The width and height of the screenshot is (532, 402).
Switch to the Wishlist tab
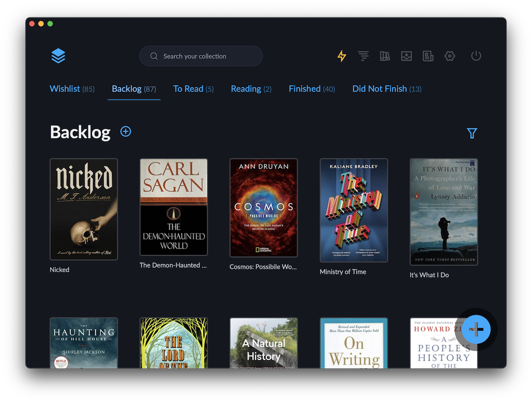(72, 89)
